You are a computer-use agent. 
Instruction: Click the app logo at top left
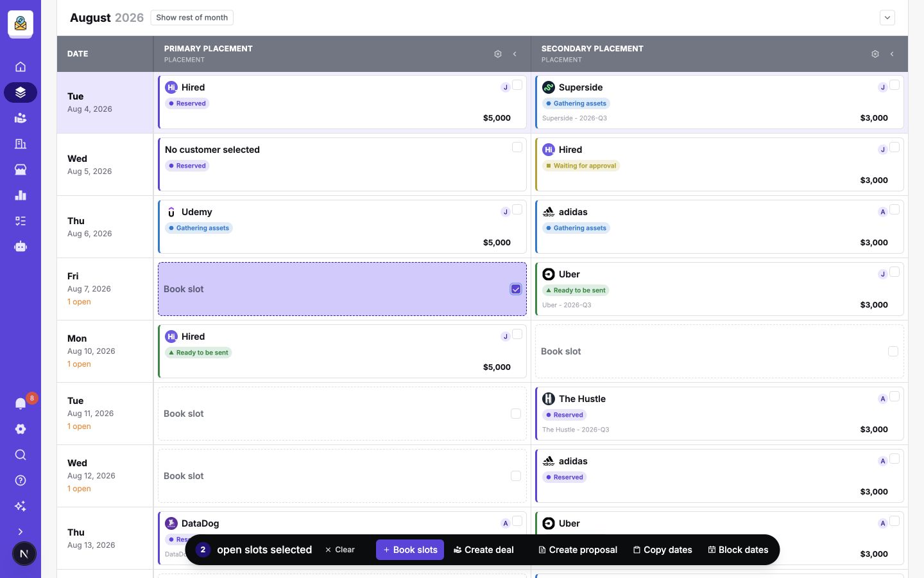21,24
